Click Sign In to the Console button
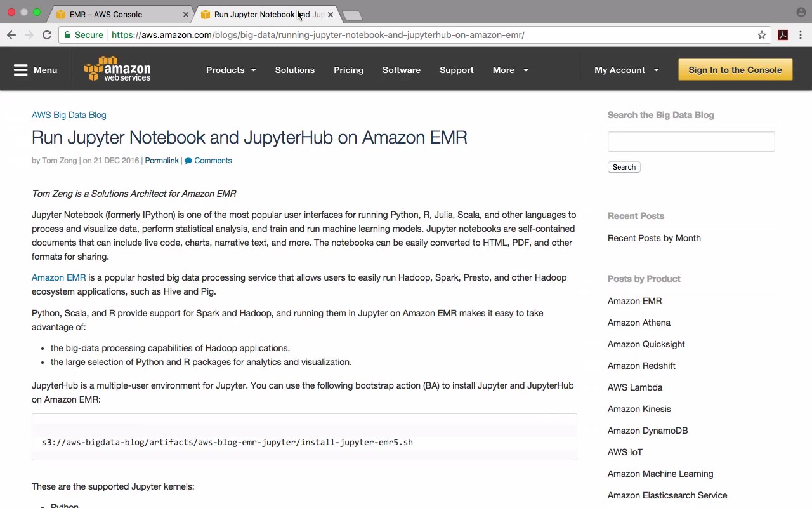 735,70
